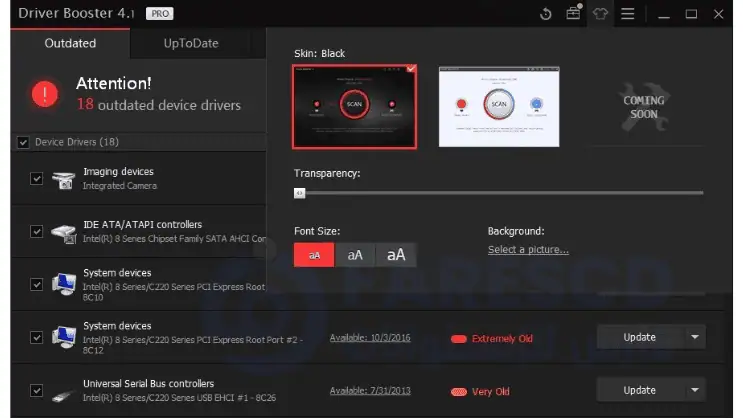Uncheck the Imaging devices Integrated Camera checkbox
This screenshot has width=743, height=418.
click(36, 179)
